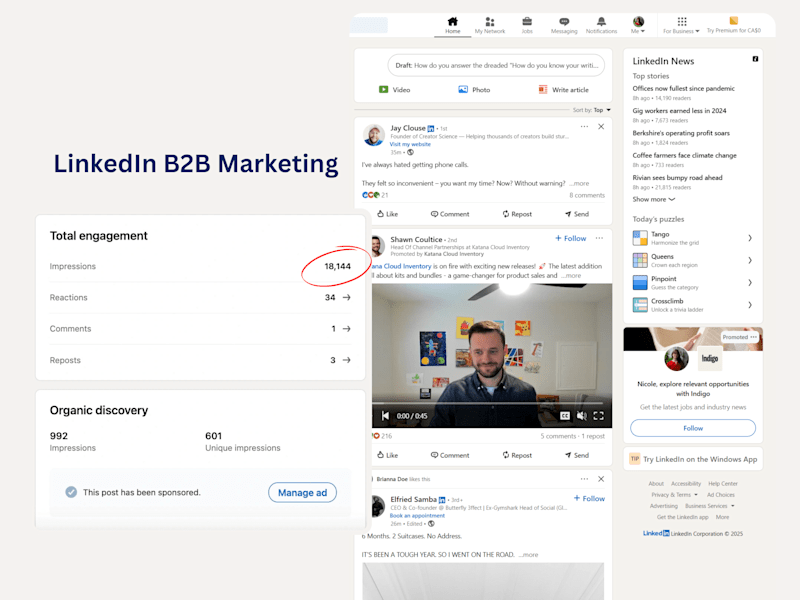The image size is (800, 600).
Task: Open Help Center footer link
Action: pos(722,484)
